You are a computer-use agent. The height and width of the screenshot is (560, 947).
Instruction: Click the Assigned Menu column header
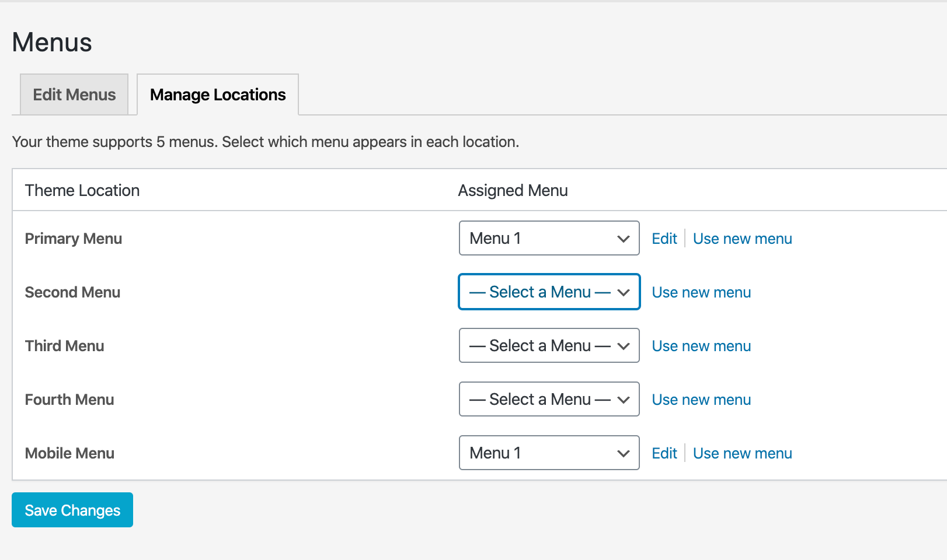513,190
